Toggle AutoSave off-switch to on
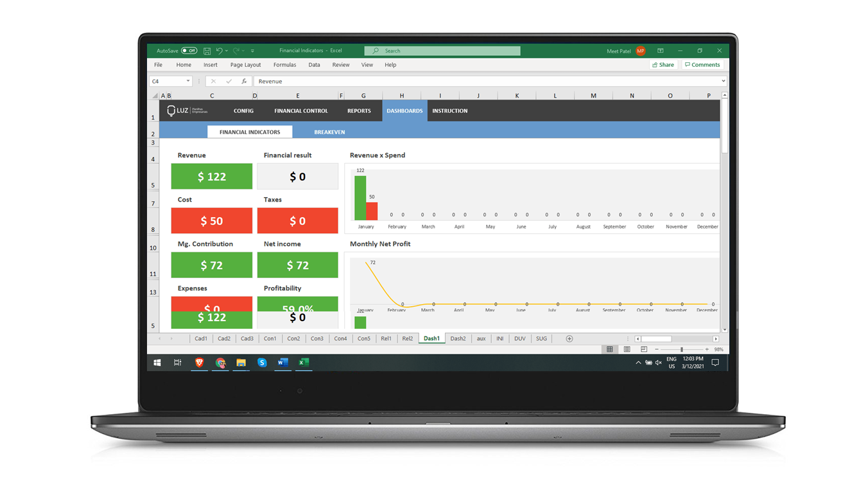 pyautogui.click(x=187, y=51)
